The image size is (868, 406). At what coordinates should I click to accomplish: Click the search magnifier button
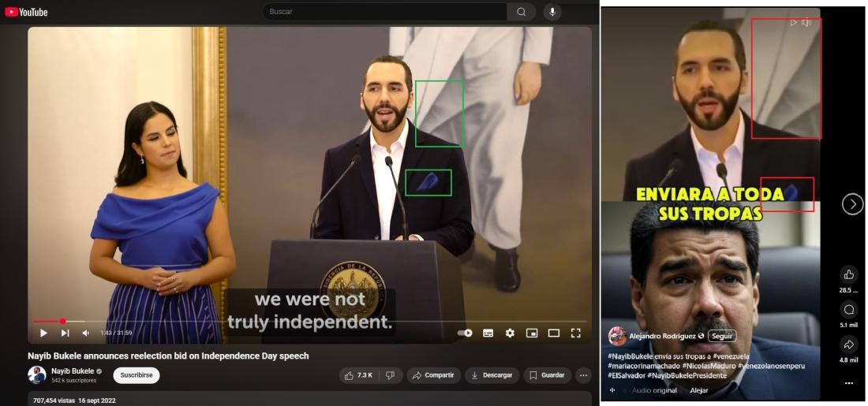521,12
